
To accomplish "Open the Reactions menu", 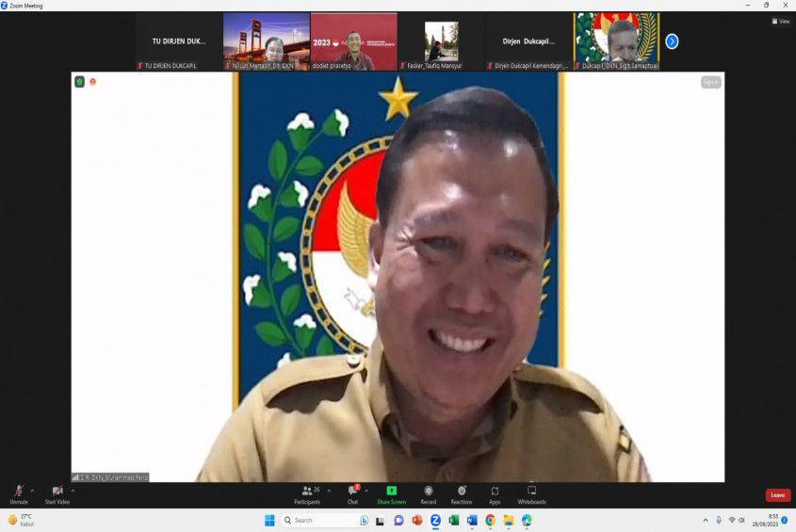I will click(x=462, y=494).
